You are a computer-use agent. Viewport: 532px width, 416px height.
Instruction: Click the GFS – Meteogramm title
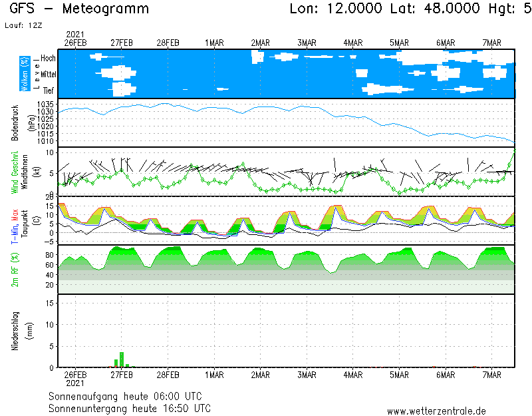point(79,9)
